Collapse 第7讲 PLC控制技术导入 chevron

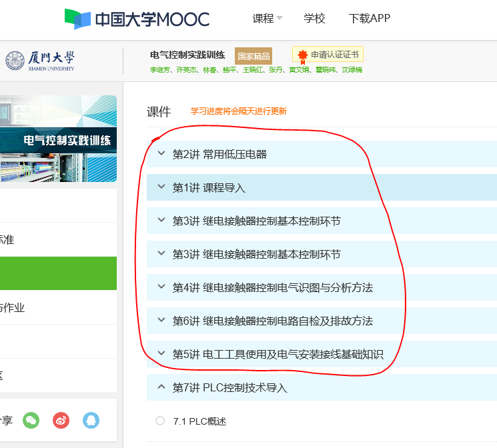(161, 387)
